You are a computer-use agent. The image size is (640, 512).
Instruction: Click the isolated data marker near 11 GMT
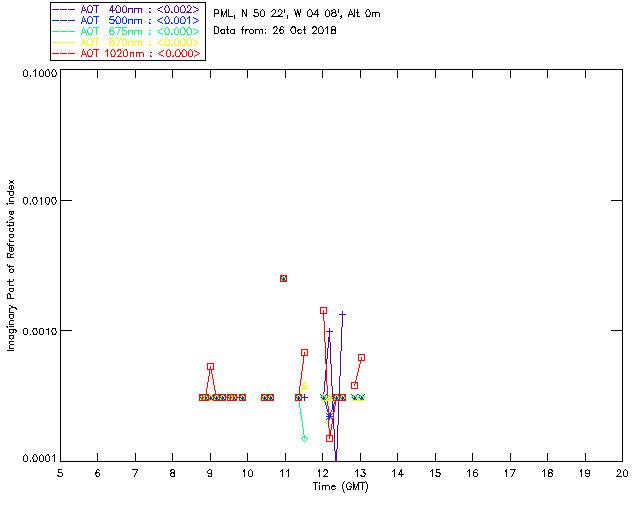[x=283, y=278]
